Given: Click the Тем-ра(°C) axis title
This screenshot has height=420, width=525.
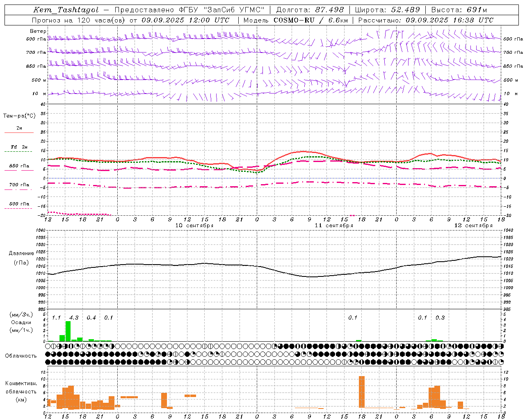Looking at the screenshot, I should tap(19, 116).
